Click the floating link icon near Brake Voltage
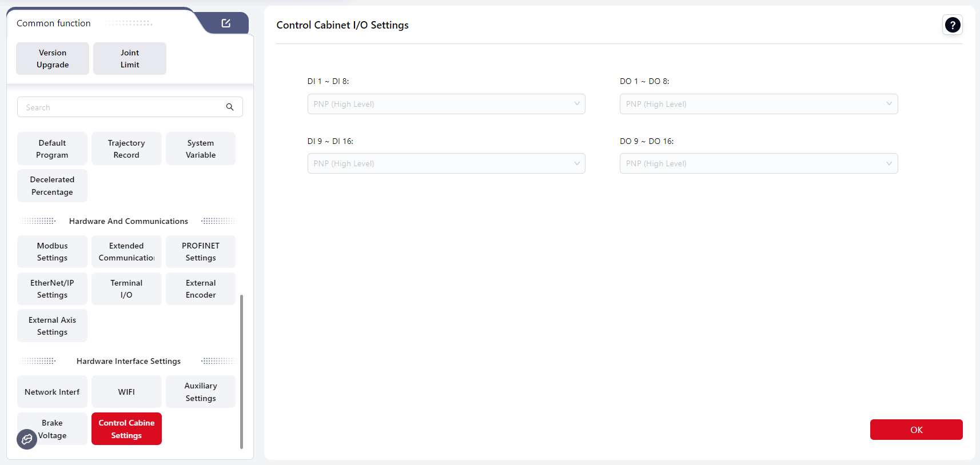Screen dimensions: 980x465 coord(27,439)
